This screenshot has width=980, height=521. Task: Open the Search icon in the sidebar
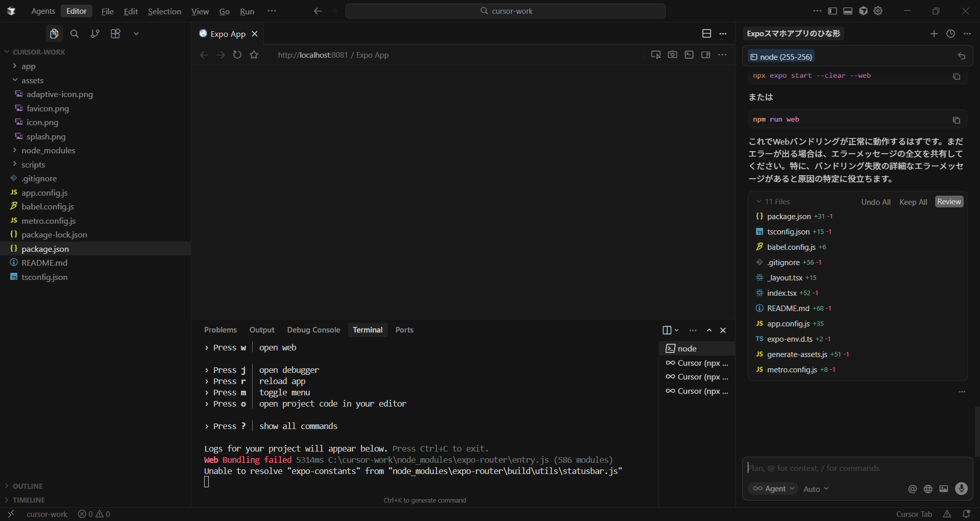(x=75, y=34)
